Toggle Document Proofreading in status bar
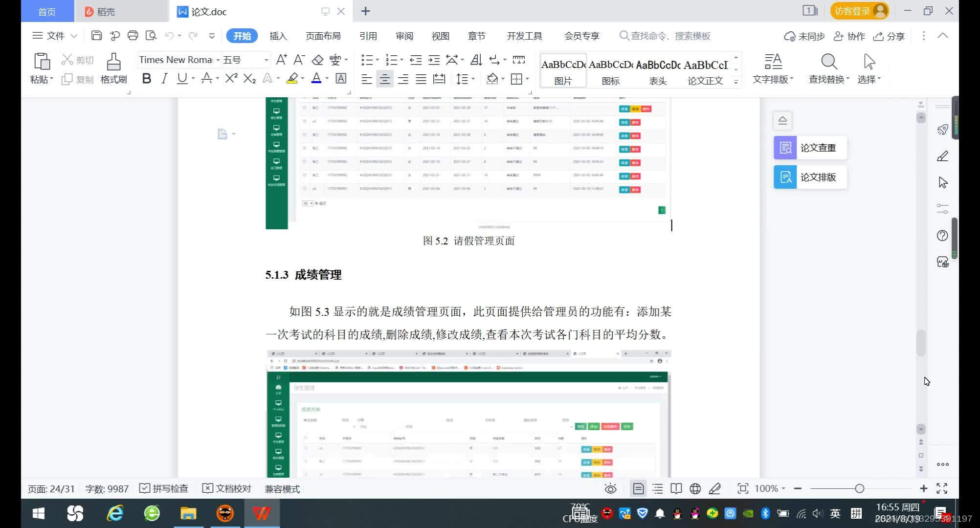Viewport: 980px width, 528px height. (227, 488)
